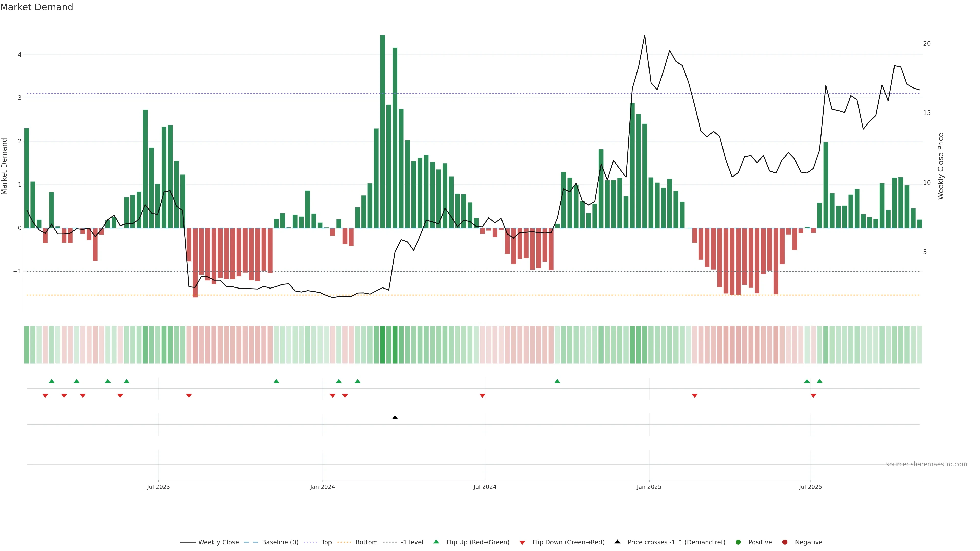
Task: Click the Flip Up green triangle legend icon
Action: (436, 542)
